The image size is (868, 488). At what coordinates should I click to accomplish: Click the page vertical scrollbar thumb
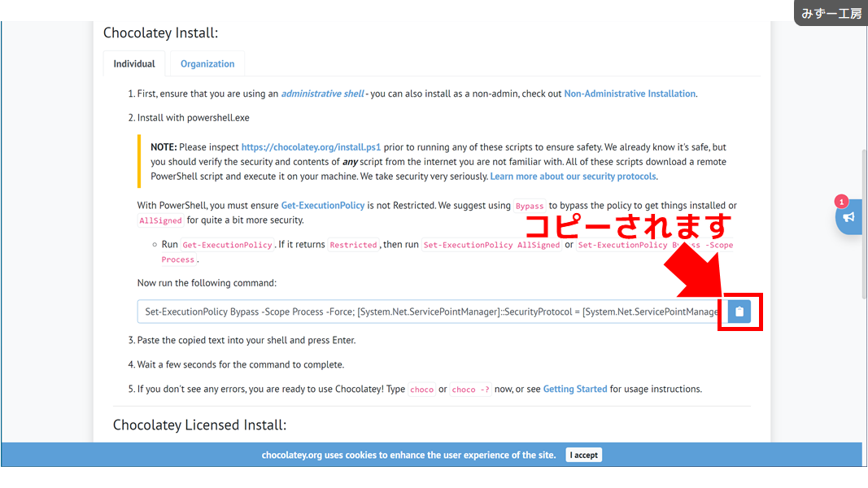[x=865, y=224]
